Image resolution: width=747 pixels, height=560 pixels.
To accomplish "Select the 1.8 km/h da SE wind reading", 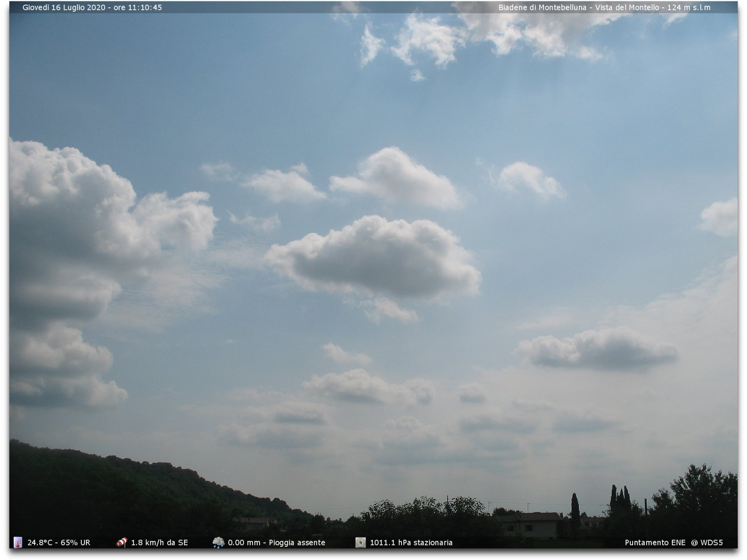I will [x=159, y=543].
